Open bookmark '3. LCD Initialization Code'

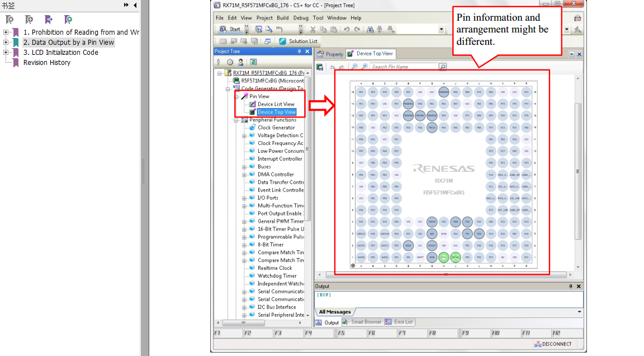point(61,52)
